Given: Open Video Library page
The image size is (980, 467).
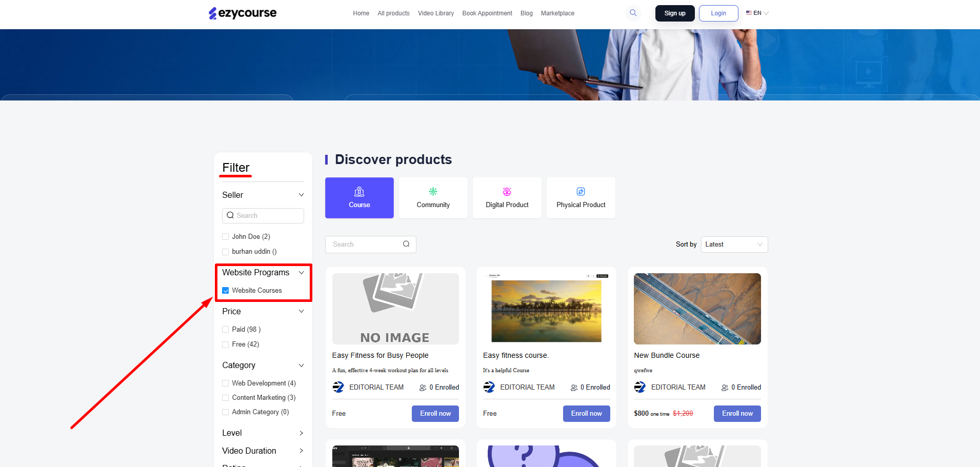Looking at the screenshot, I should tap(436, 13).
